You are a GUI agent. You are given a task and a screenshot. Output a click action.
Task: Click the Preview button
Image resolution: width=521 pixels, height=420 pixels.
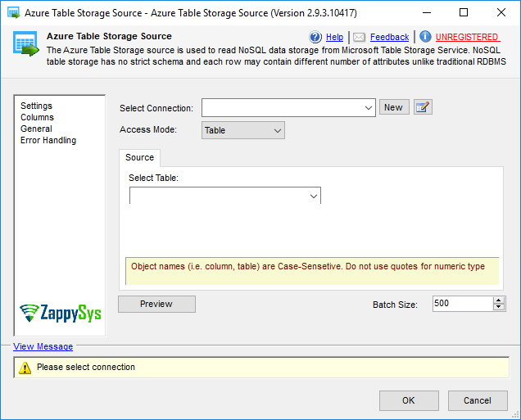(156, 304)
